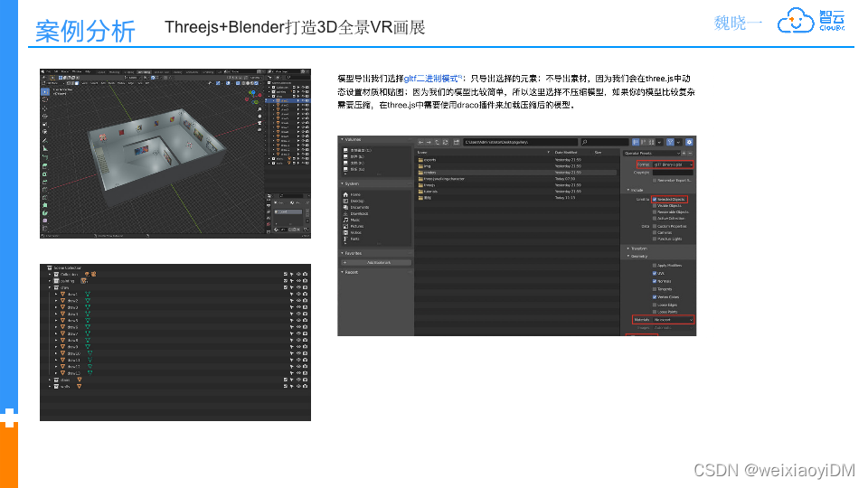Viewport: 868px width, 488px height.
Task: Enable Remember Export Settings checkbox
Action: [x=655, y=181]
